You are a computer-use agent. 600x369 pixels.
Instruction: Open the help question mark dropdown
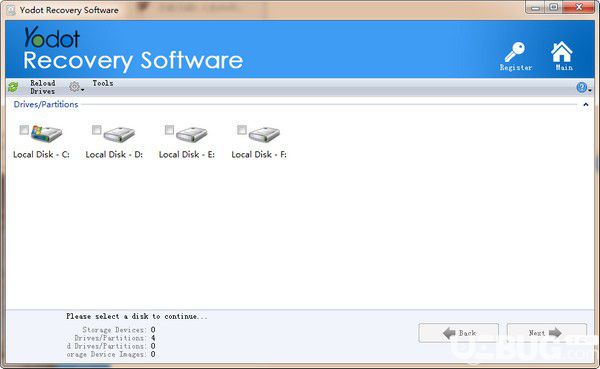coord(584,88)
